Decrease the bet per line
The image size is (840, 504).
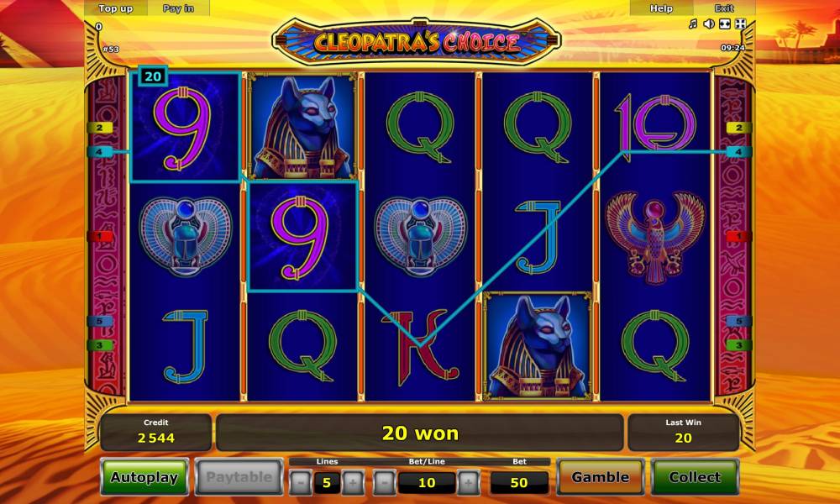click(384, 482)
